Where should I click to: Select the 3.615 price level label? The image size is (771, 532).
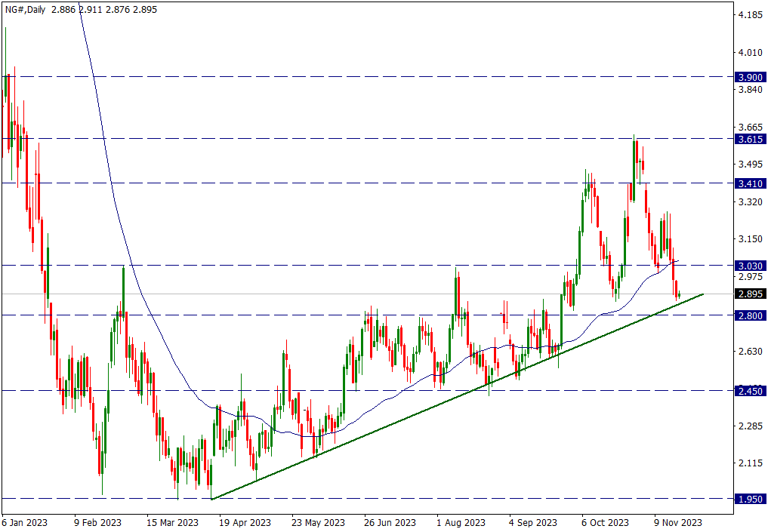[x=751, y=139]
